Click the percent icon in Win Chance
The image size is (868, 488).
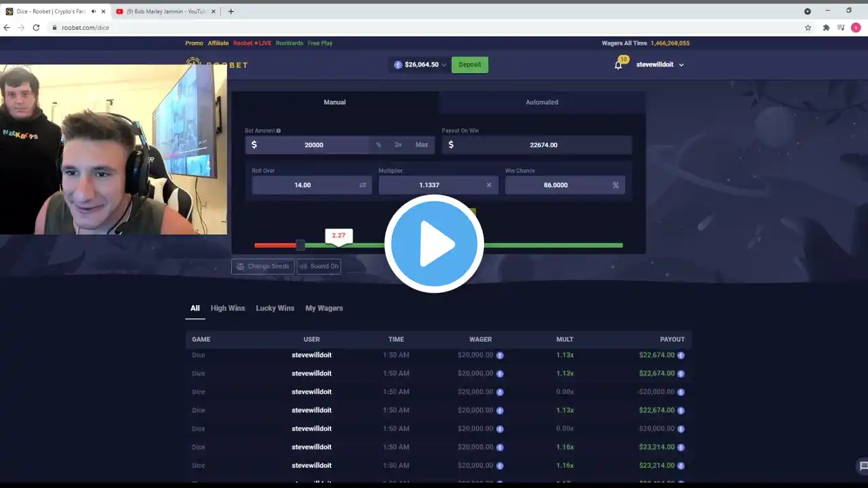[x=616, y=185]
